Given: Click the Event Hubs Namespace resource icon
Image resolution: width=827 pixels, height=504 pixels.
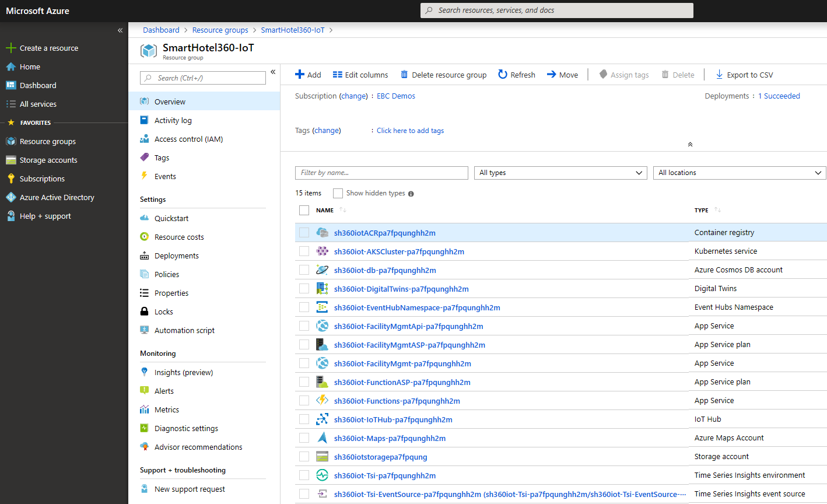Looking at the screenshot, I should pos(322,307).
